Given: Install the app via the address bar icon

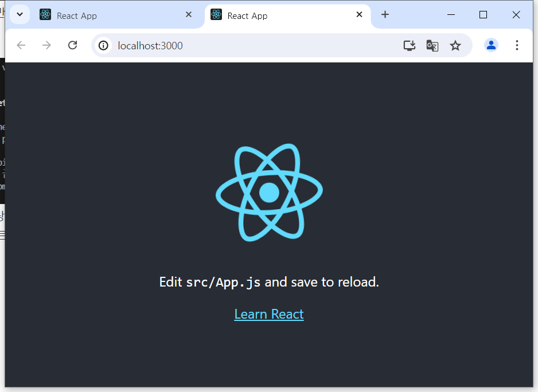Looking at the screenshot, I should click(410, 46).
